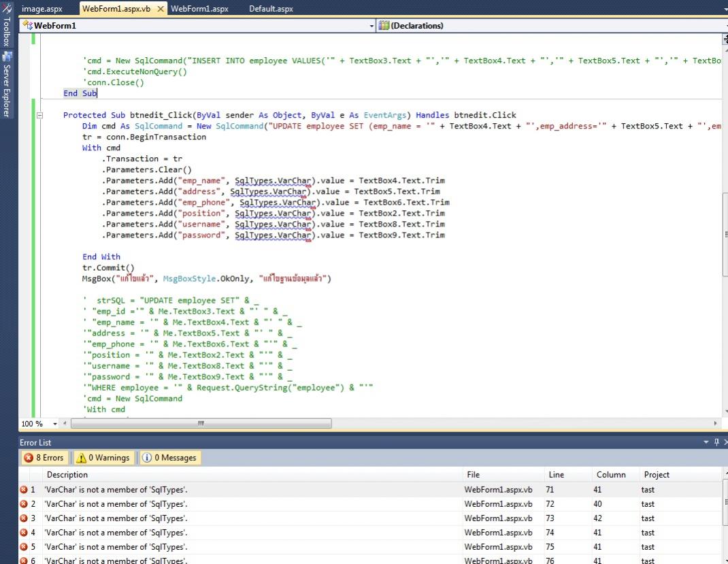
Task: Click the Toolbox icon in side strip
Action: [x=7, y=8]
